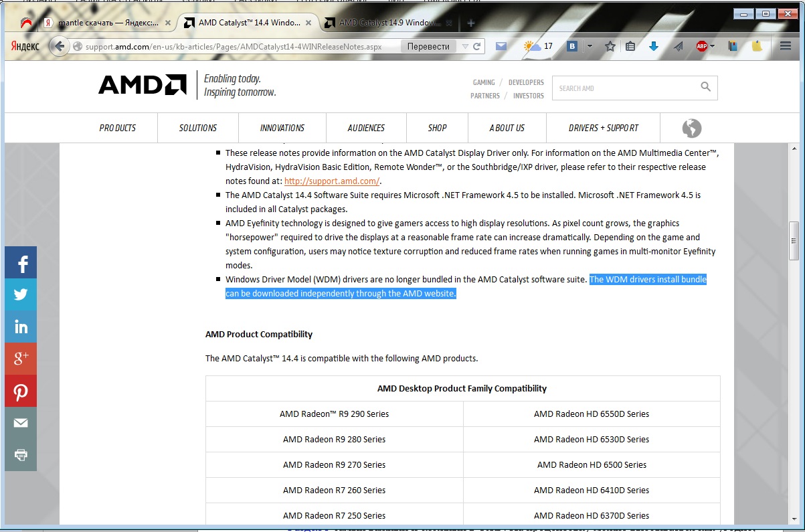Open the AUDIENCES menu
The image size is (805, 532).
coord(366,128)
